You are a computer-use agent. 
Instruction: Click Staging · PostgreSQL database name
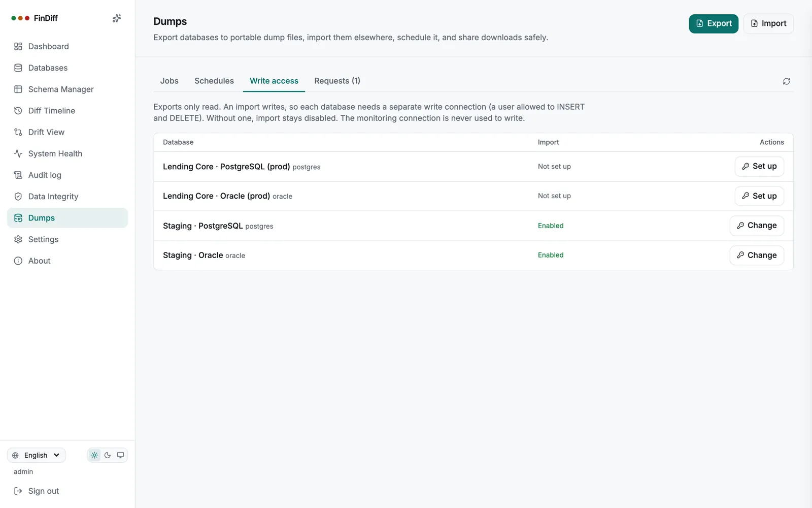click(203, 226)
